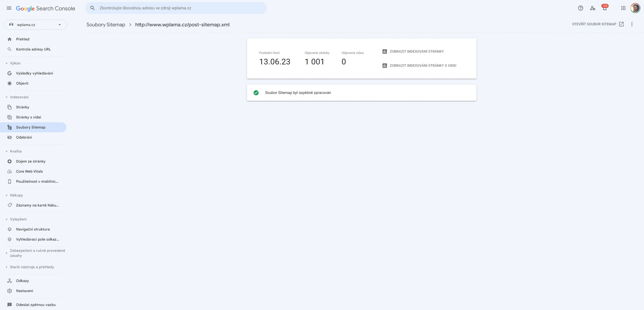
Task: Click the Stránky pages icon
Action: 10,107
